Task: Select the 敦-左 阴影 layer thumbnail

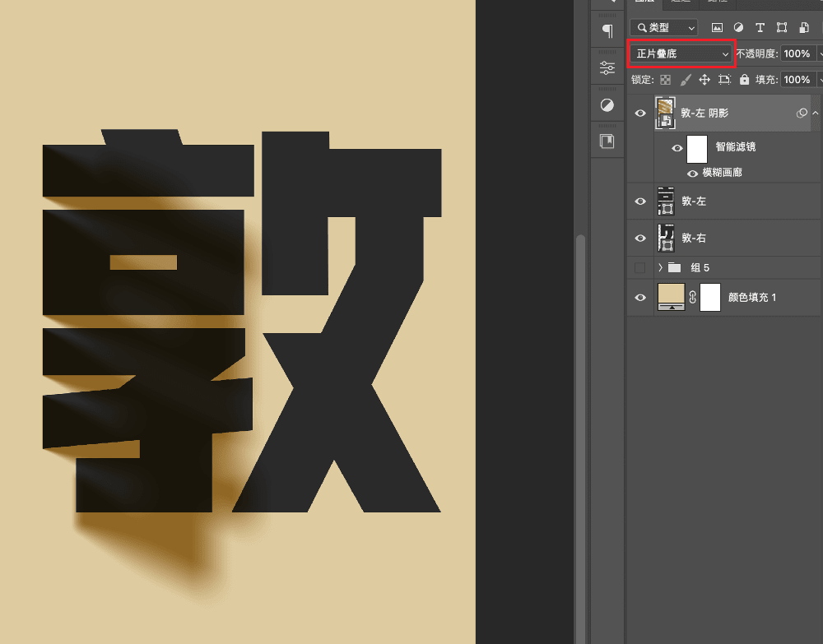Action: [665, 113]
